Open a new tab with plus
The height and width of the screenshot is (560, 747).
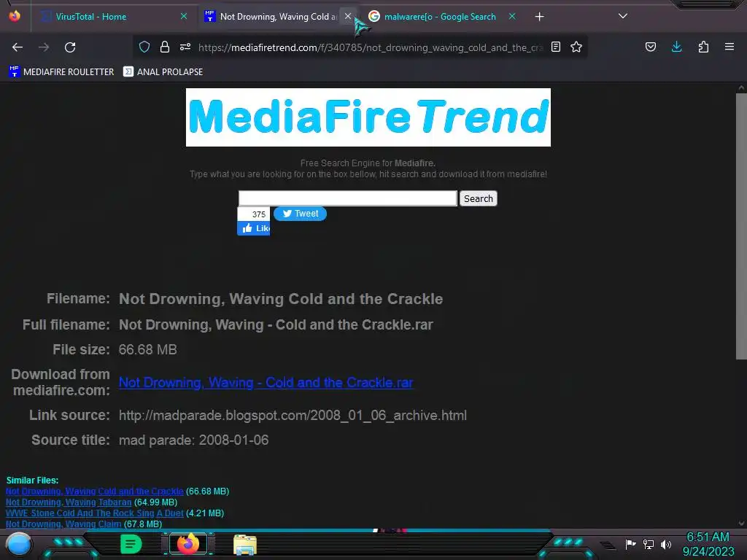(x=539, y=17)
